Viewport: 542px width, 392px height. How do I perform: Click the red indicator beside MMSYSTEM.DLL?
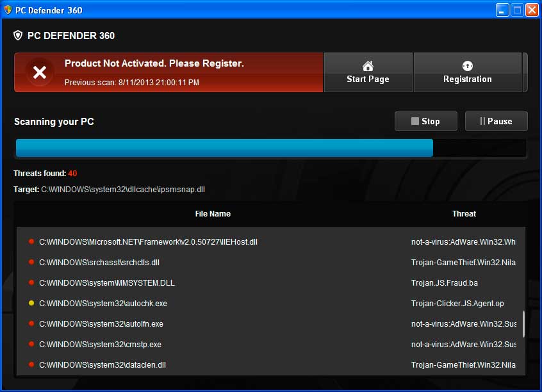pos(31,283)
